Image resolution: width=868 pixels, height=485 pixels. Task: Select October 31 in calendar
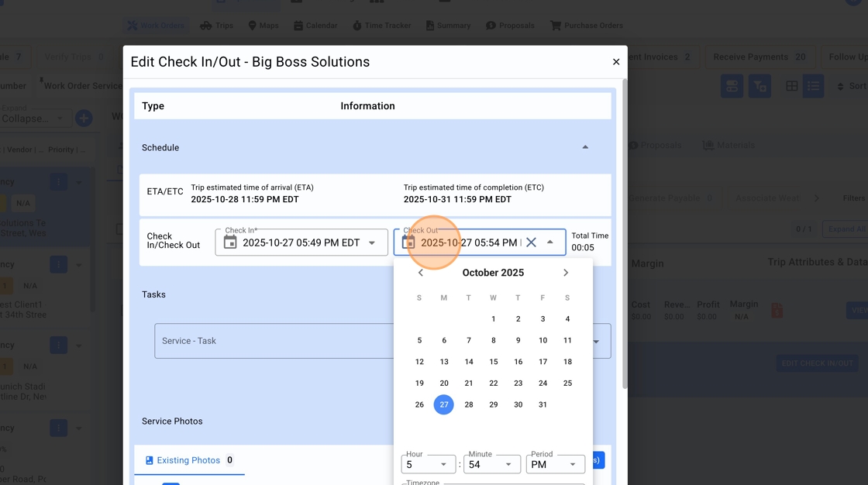coord(542,404)
